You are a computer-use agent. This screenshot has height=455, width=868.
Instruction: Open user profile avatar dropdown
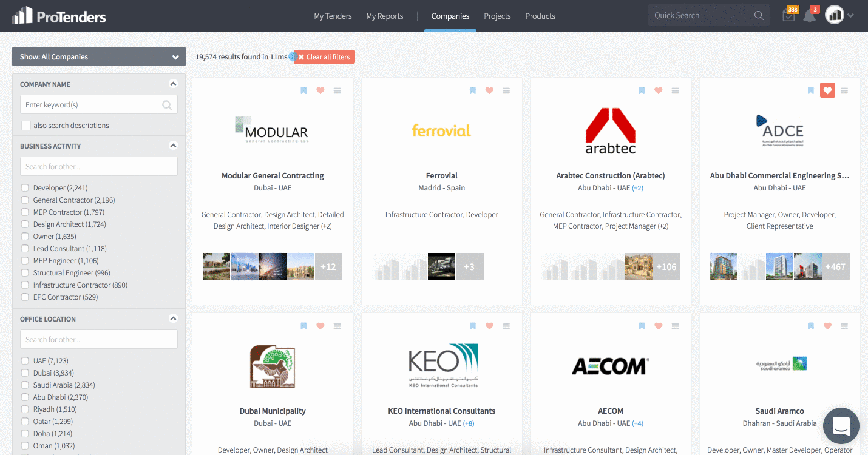839,16
